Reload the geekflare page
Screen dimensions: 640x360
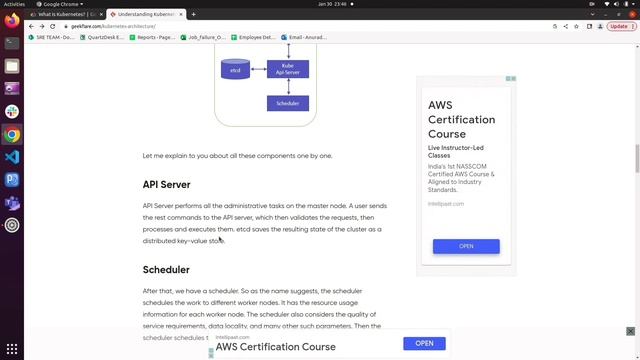tap(53, 26)
